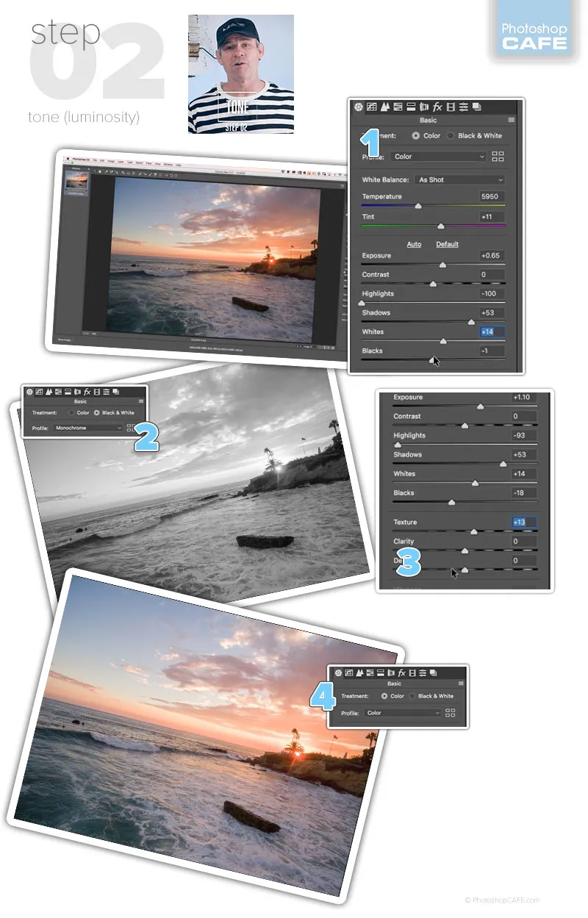
Task: Choose Black & White treatment in panel 4
Action: [412, 696]
